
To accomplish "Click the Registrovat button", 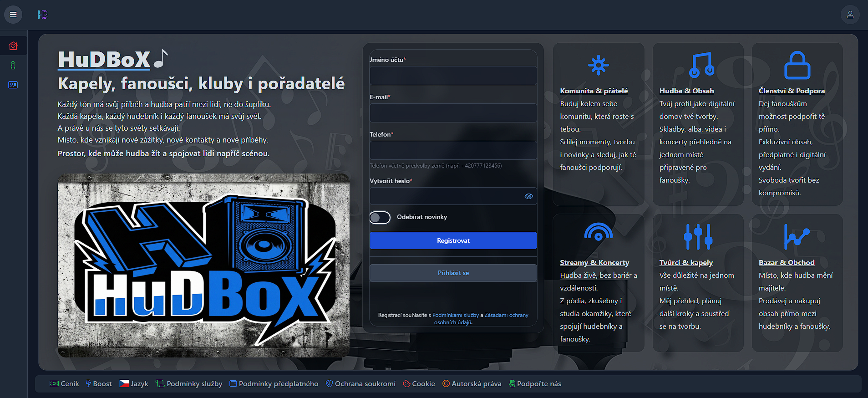I will coord(453,240).
